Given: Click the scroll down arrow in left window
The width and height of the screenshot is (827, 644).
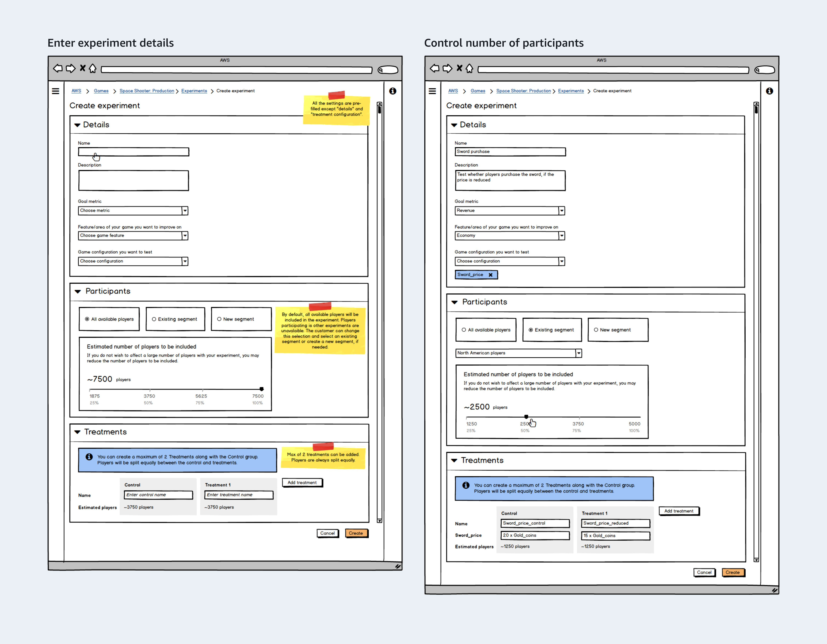Looking at the screenshot, I should (379, 521).
